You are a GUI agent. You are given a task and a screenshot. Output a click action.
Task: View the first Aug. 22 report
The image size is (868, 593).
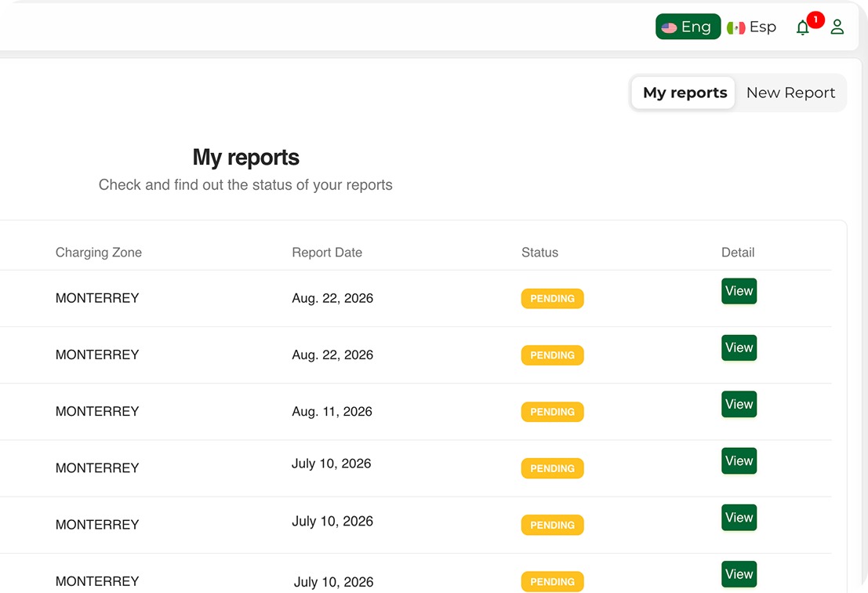[739, 291]
